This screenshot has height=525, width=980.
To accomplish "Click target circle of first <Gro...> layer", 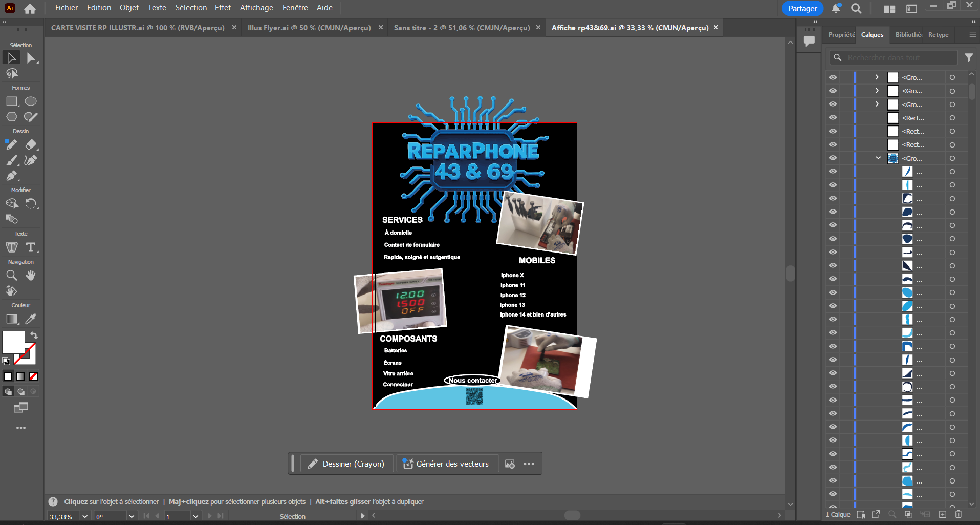I will [x=952, y=77].
